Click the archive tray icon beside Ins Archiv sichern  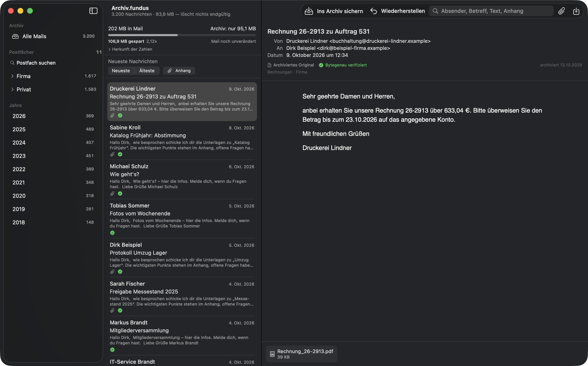point(309,11)
